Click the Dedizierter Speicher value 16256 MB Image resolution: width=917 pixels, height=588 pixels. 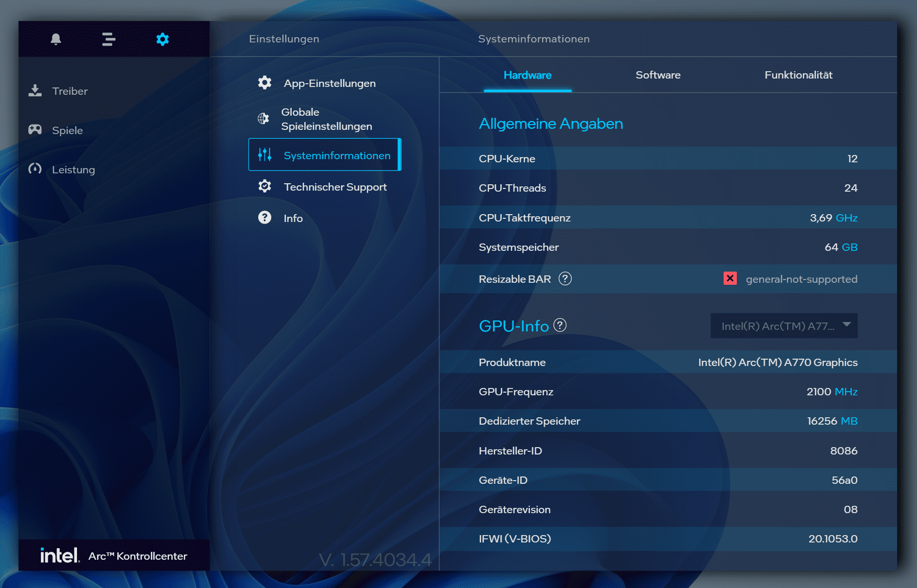click(832, 421)
